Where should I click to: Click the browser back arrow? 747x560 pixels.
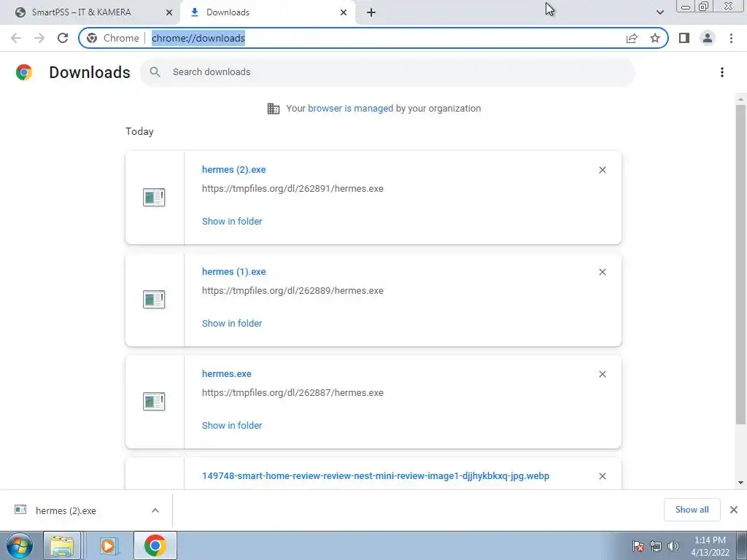[x=16, y=38]
